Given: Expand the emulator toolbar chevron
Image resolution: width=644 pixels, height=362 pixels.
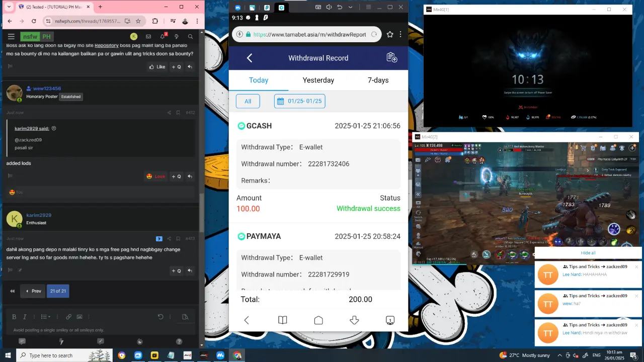Looking at the screenshot, I should [x=351, y=7].
